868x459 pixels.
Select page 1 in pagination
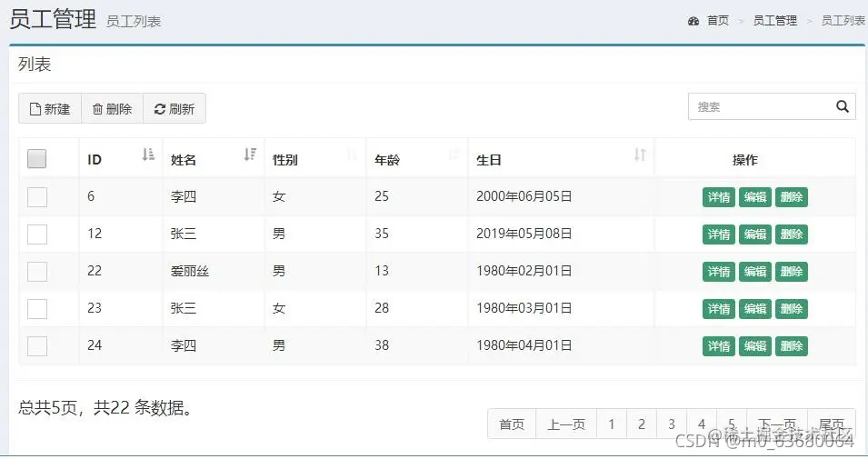[612, 424]
